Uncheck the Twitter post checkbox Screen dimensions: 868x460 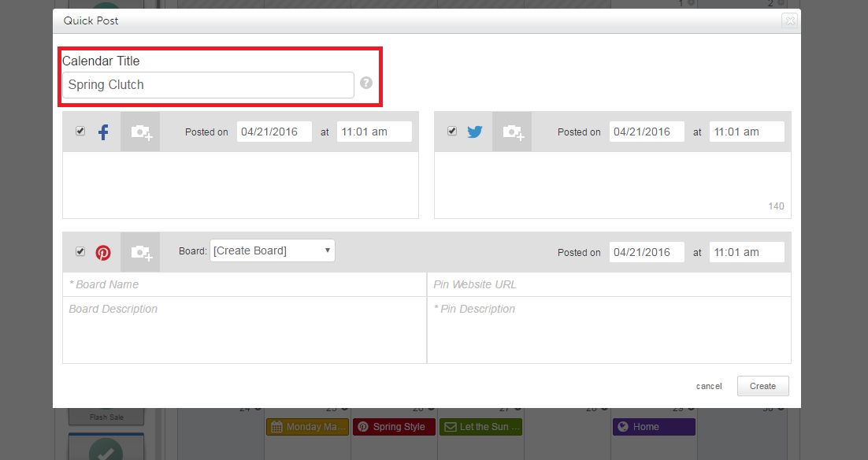pyautogui.click(x=452, y=132)
